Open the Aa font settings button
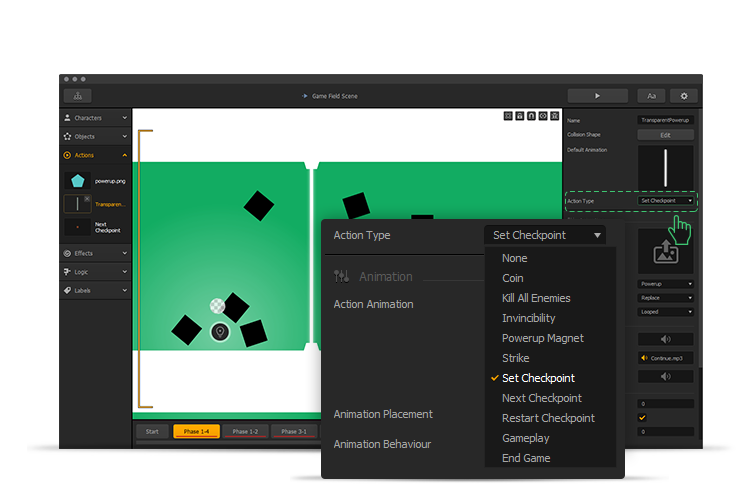Image resolution: width=756 pixels, height=503 pixels. tap(651, 96)
